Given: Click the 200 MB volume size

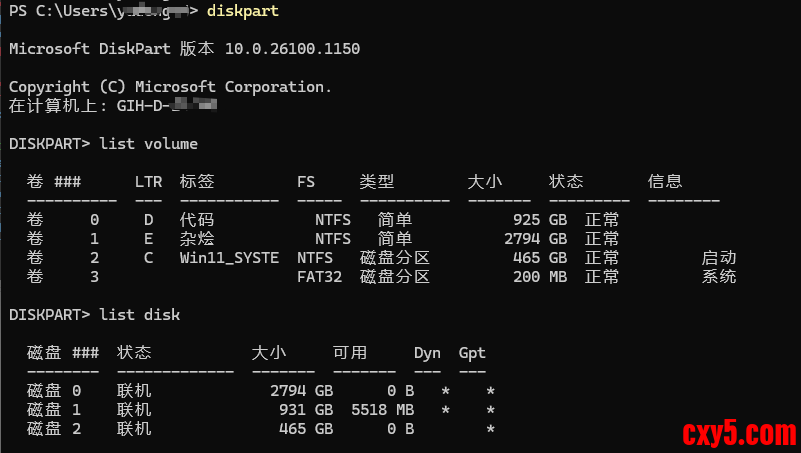Looking at the screenshot, I should [540, 277].
